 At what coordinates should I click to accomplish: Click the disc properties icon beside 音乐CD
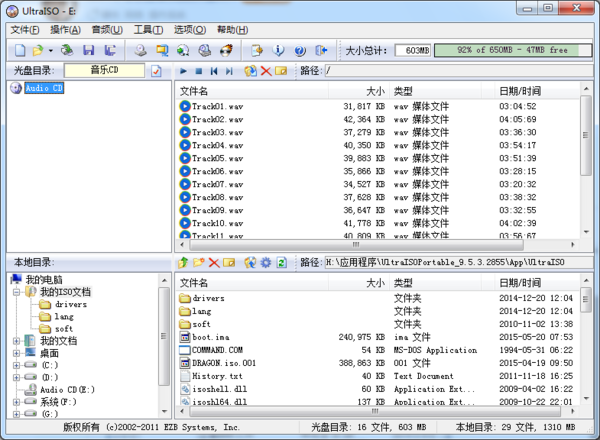[x=156, y=71]
